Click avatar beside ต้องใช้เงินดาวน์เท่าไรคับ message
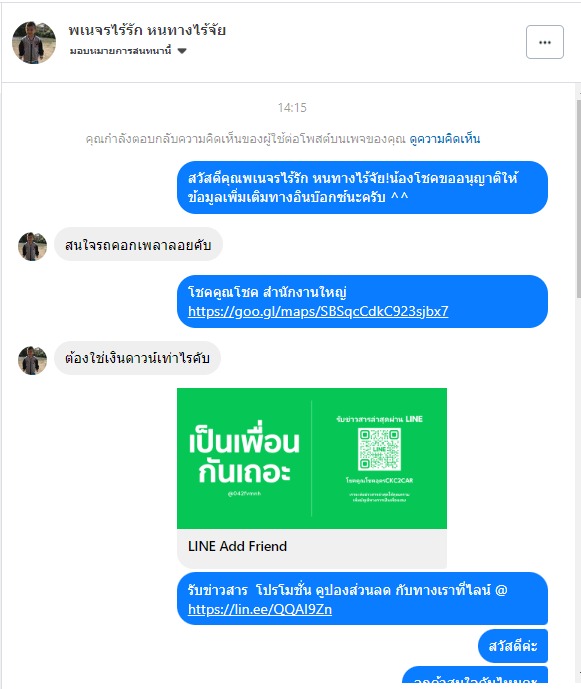Screen dimensions: 581x689 (x=33, y=360)
